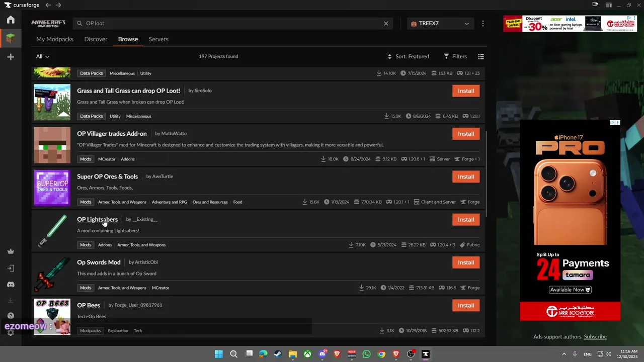Open the crown premium icon in sidebar
Viewport: 644px width, 362px height.
pyautogui.click(x=11, y=251)
